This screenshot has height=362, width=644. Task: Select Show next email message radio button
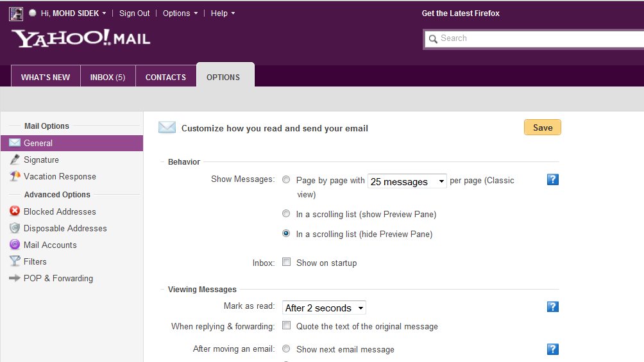point(286,349)
